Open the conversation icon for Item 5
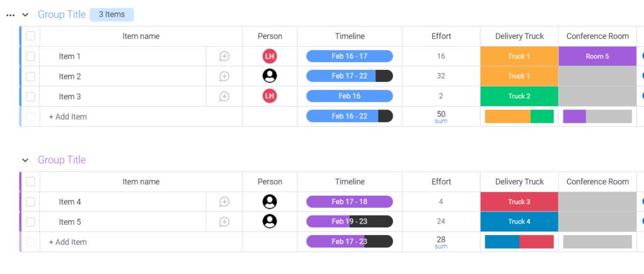 [225, 222]
